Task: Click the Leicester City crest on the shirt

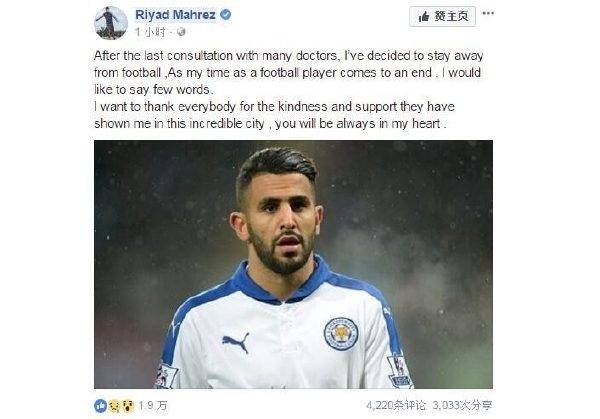Action: pyautogui.click(x=340, y=333)
